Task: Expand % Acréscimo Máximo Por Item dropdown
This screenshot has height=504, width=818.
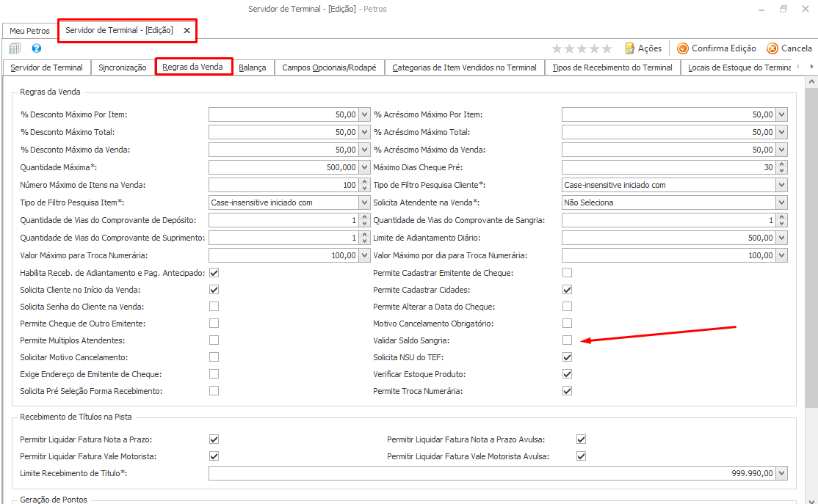Action: tap(781, 114)
